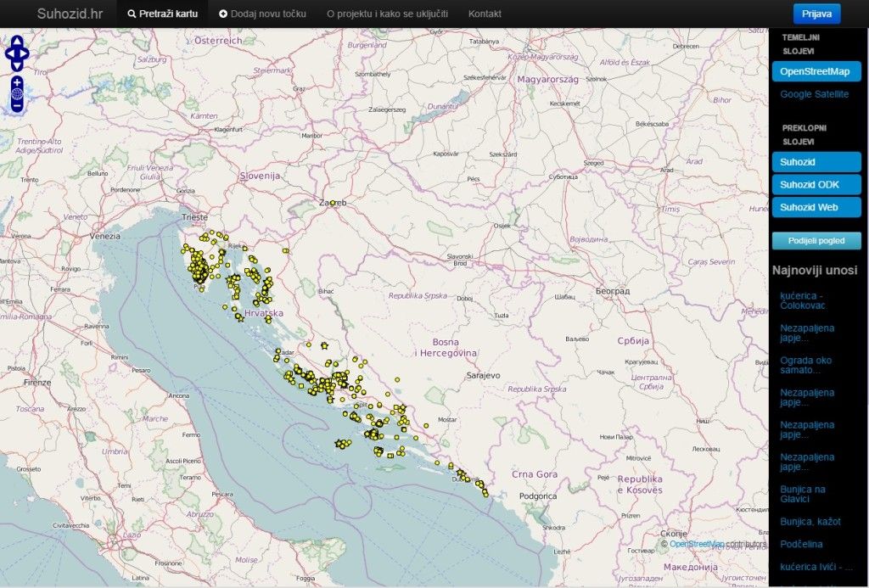The width and height of the screenshot is (869, 588).
Task: Open entry kućerica Ivići - ...
Action: tap(816, 567)
